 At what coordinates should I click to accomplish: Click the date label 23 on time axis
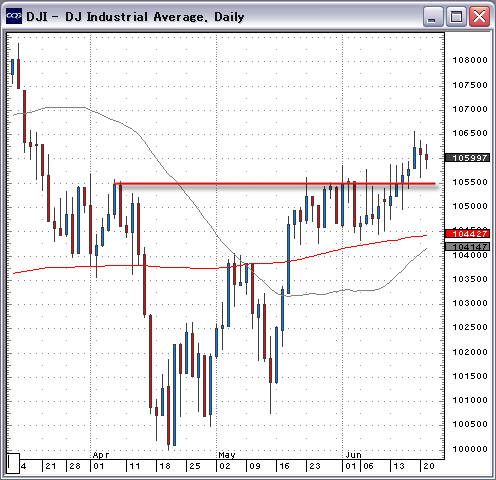[x=315, y=466]
